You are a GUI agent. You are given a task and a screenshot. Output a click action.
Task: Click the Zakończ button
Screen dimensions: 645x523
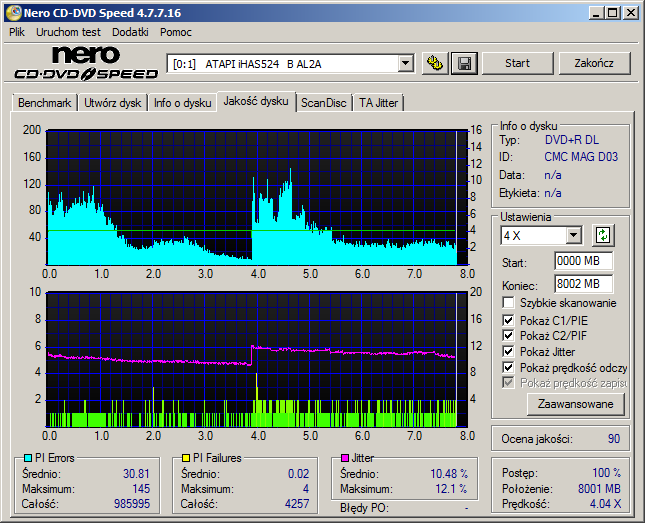pyautogui.click(x=594, y=63)
